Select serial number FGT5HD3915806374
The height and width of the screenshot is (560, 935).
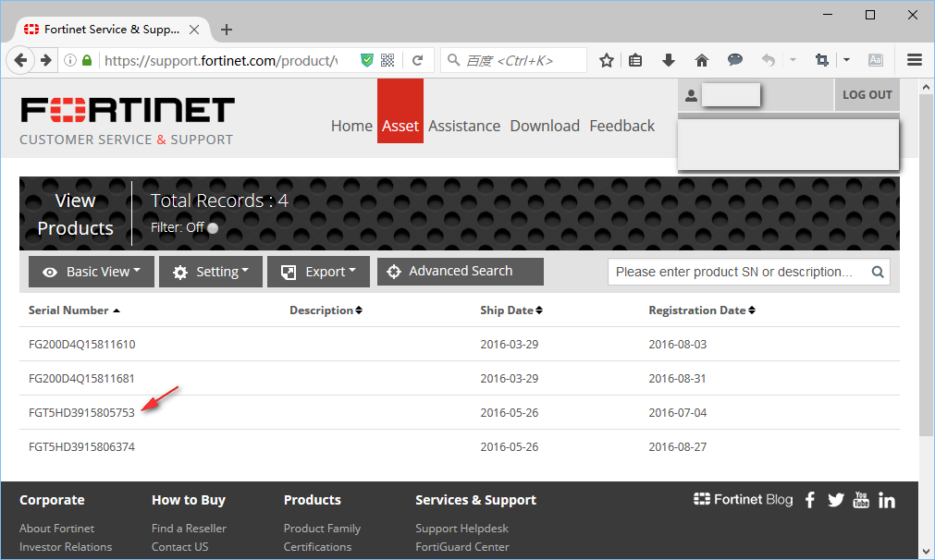(81, 447)
